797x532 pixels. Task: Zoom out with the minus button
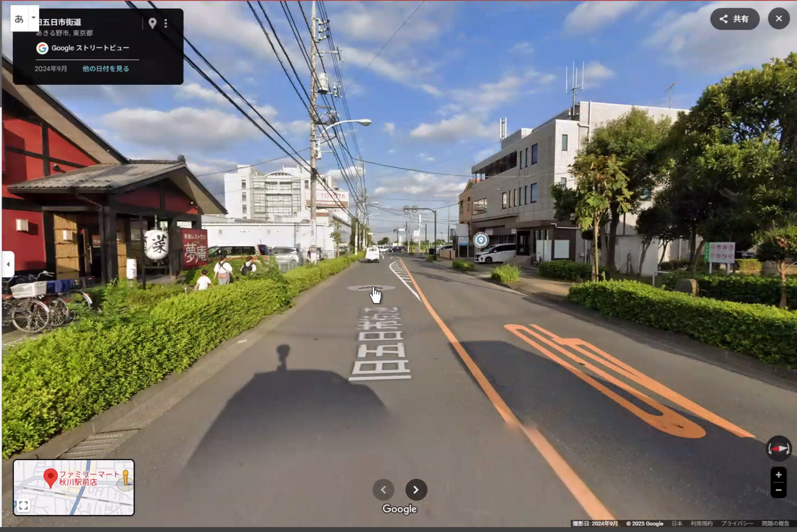click(x=778, y=490)
